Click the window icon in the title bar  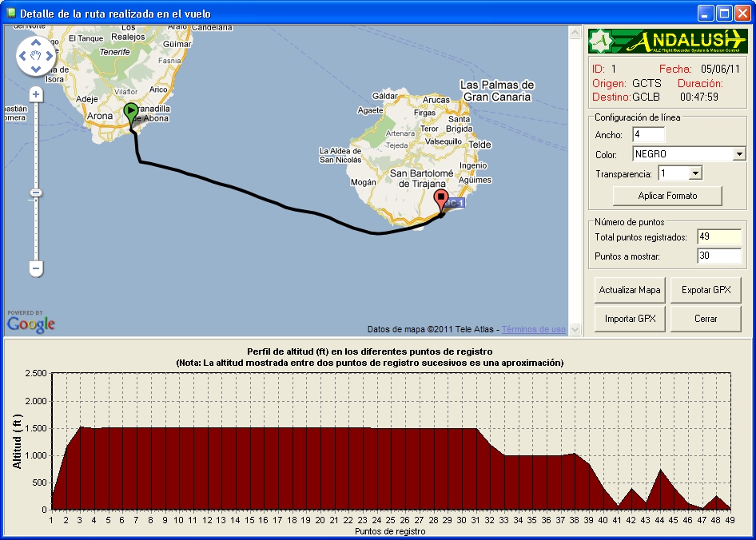tap(11, 13)
